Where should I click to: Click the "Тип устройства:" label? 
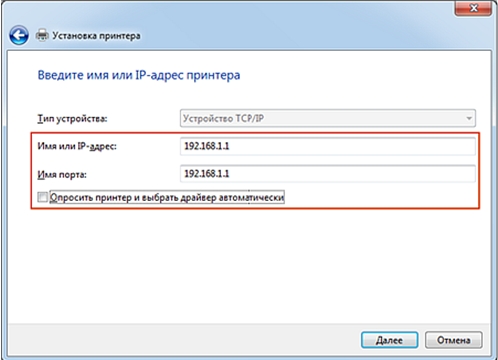[x=72, y=118]
